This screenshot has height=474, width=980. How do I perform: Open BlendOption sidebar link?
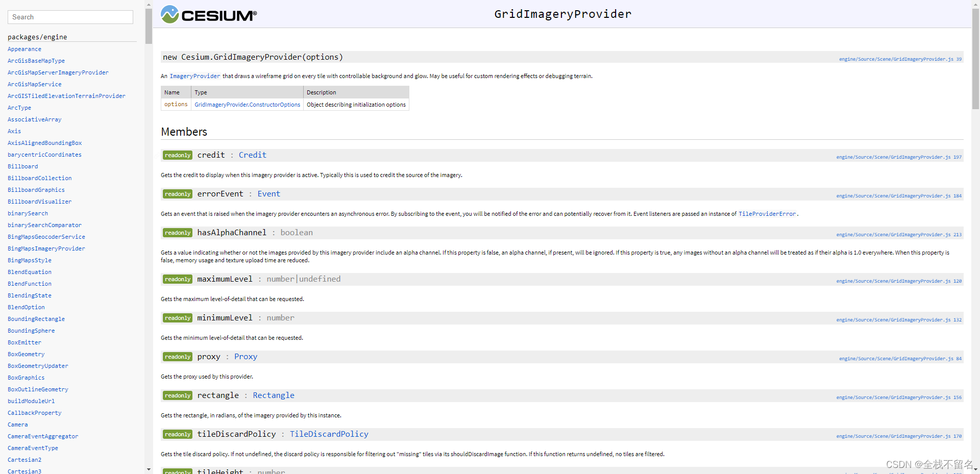click(x=26, y=307)
